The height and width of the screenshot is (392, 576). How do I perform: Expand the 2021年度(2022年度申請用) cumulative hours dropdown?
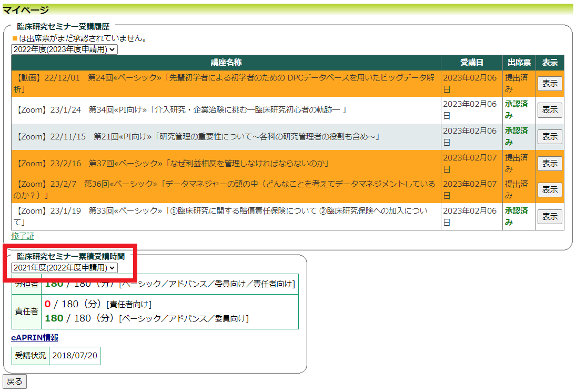click(x=64, y=268)
